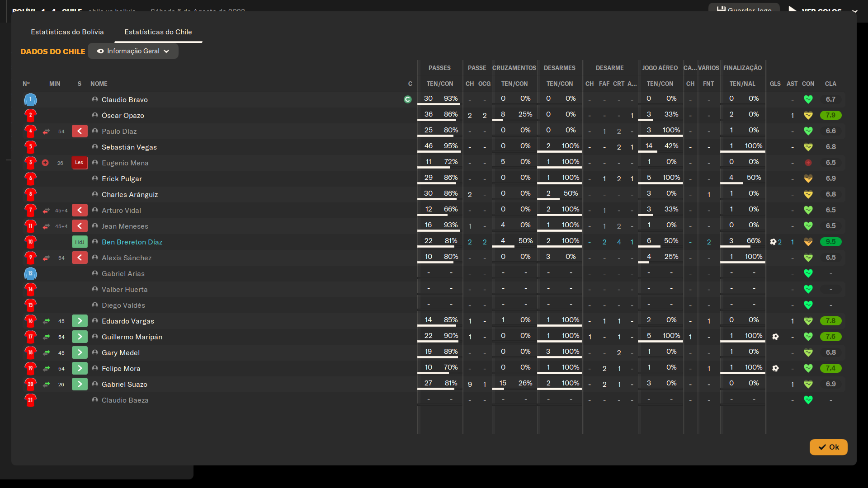868x488 pixels.
Task: Click Eugenio Mena's red injury cross icon
Action: coord(45,163)
